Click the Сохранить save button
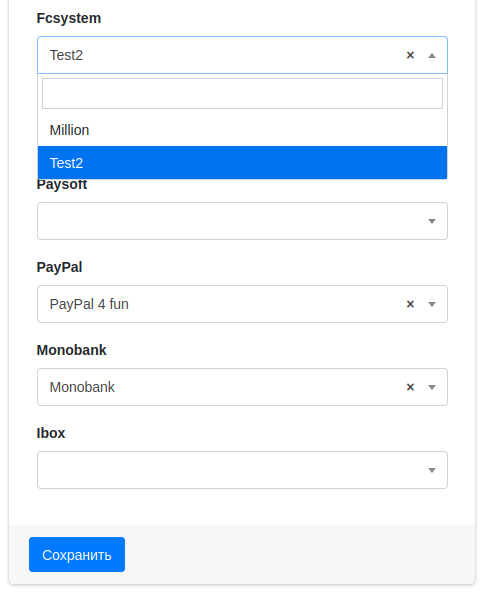This screenshot has width=488, height=610. (77, 555)
